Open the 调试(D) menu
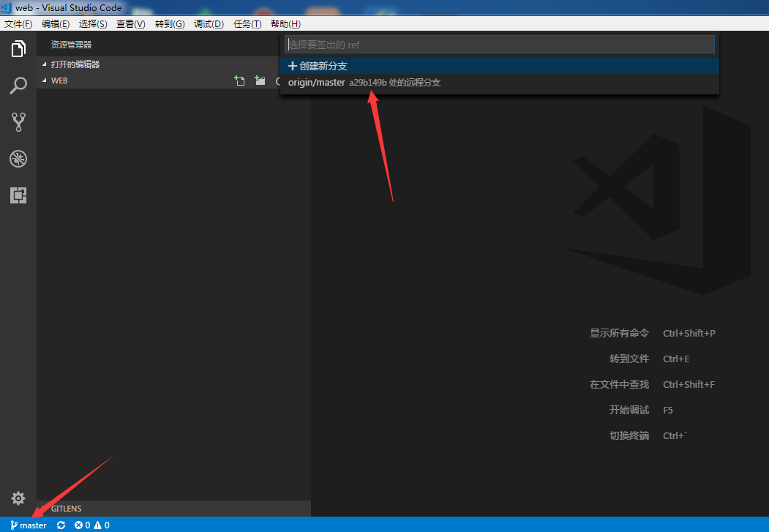The height and width of the screenshot is (532, 769). [209, 24]
